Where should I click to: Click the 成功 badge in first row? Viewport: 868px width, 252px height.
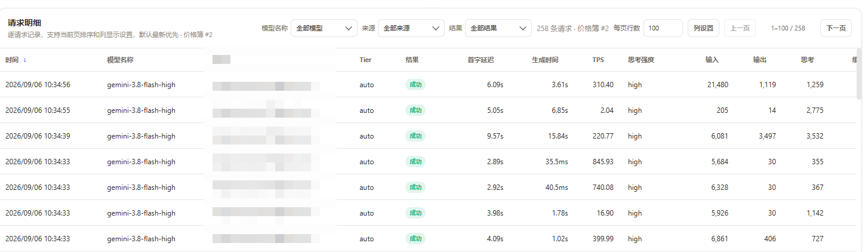[415, 85]
